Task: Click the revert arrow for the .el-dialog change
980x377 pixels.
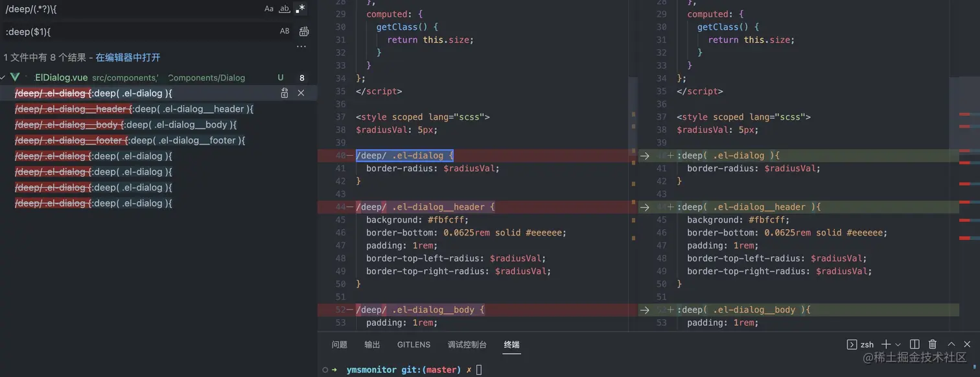Action: pos(644,156)
